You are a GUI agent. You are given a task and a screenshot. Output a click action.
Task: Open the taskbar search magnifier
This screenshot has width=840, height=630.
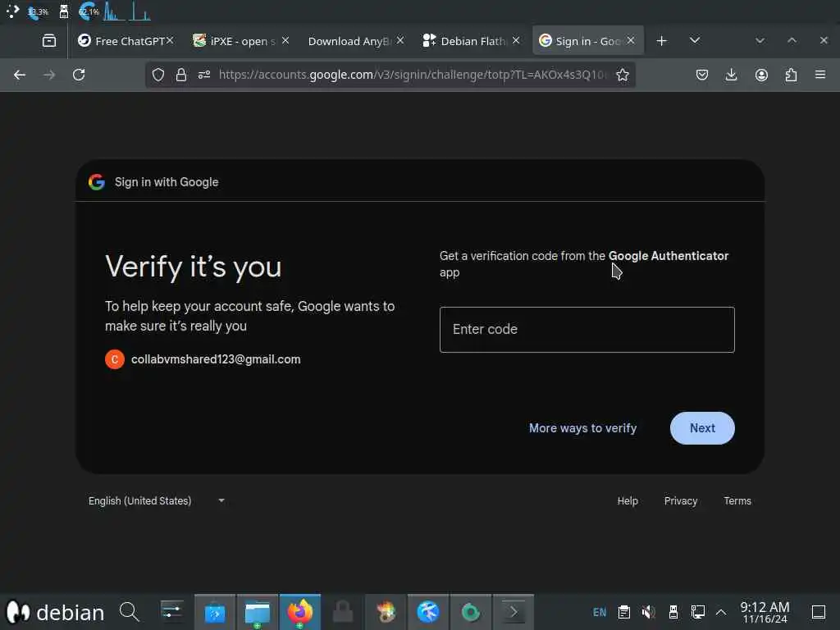coord(129,612)
